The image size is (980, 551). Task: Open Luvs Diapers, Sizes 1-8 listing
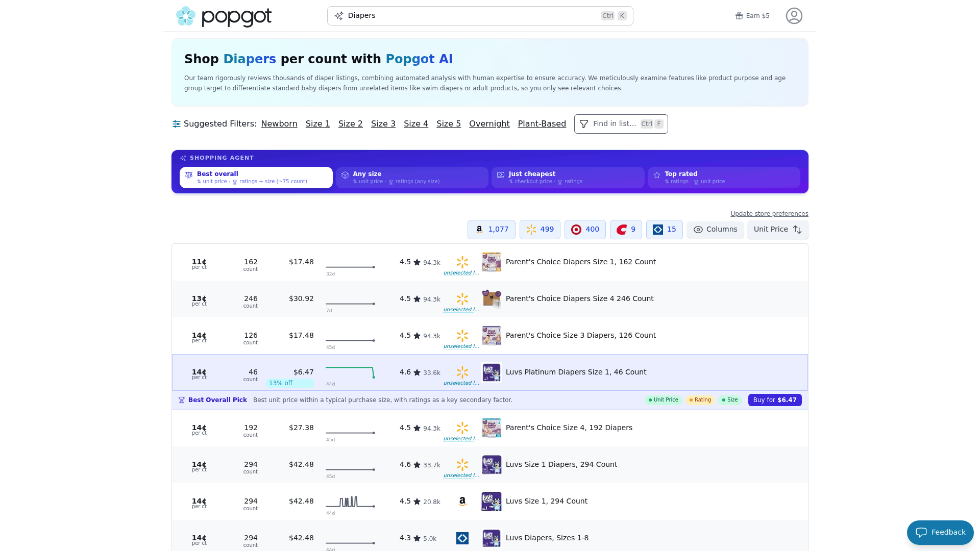pos(547,538)
